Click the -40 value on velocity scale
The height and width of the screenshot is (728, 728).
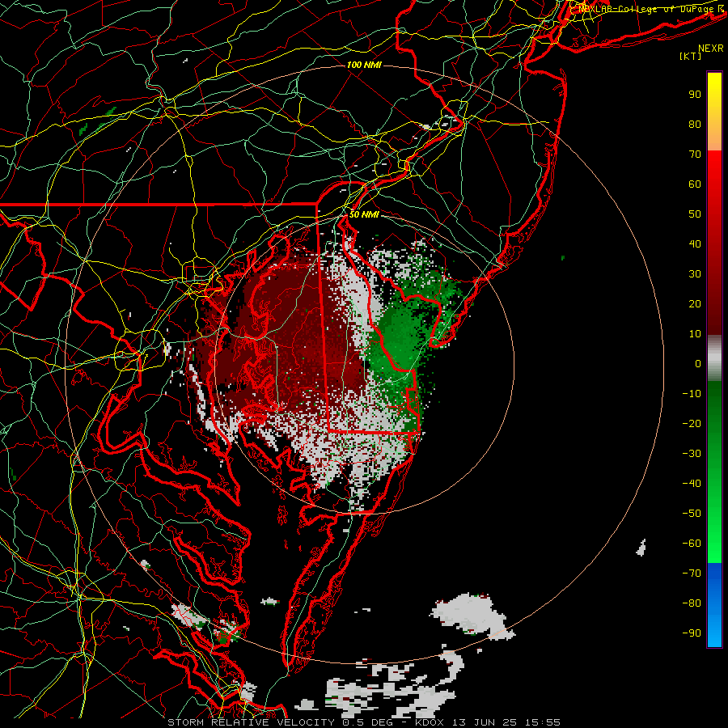692,484
